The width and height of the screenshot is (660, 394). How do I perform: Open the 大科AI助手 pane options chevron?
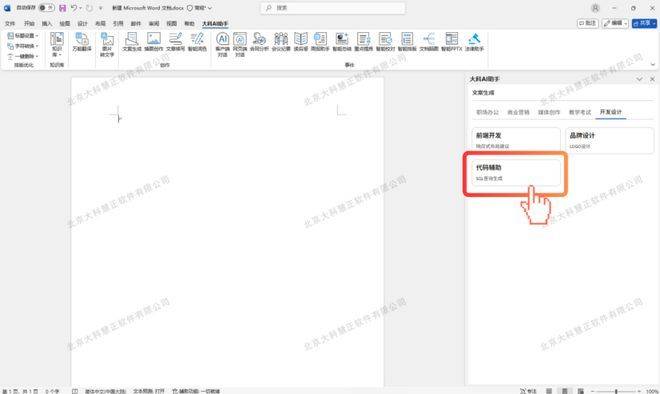(x=639, y=79)
